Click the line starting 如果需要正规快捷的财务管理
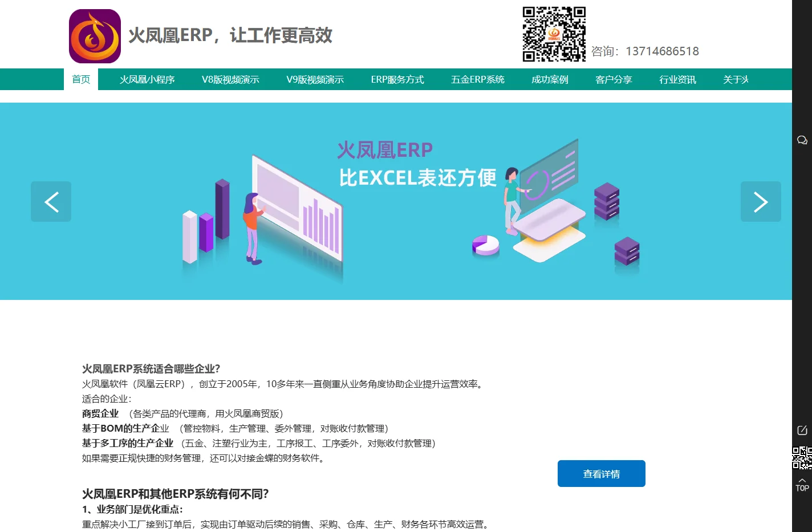The height and width of the screenshot is (532, 812). [205, 458]
